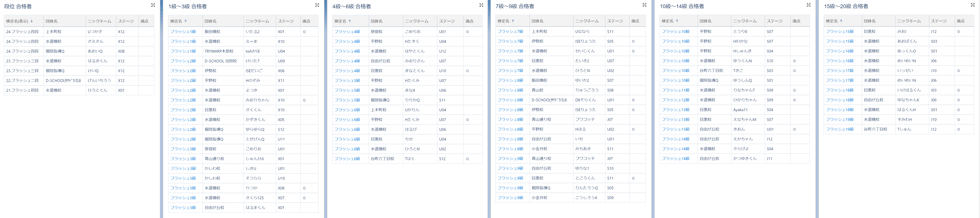The width and height of the screenshot is (980, 218).
Task: Click the 満点 mark in りなちゃんT row
Action: tap(794, 90)
